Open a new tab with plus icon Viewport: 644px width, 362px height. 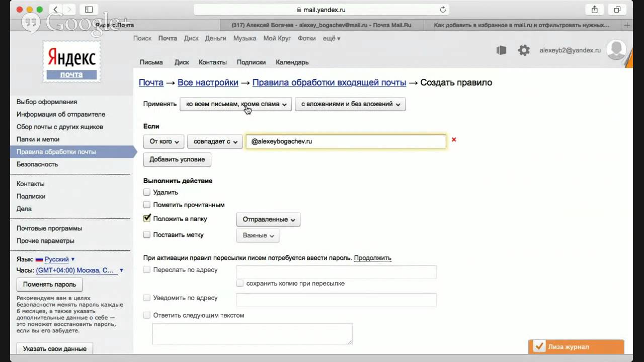(x=627, y=25)
